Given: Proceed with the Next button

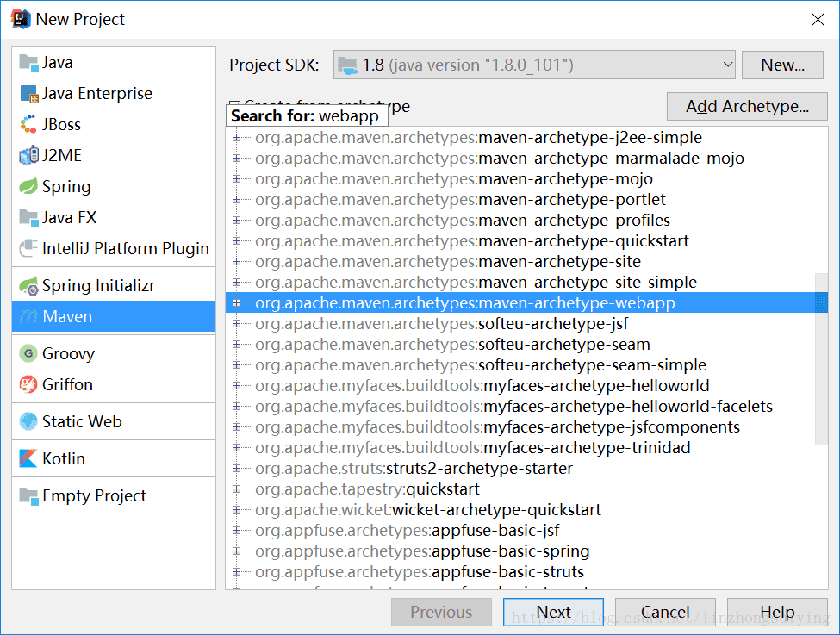Looking at the screenshot, I should pyautogui.click(x=553, y=612).
